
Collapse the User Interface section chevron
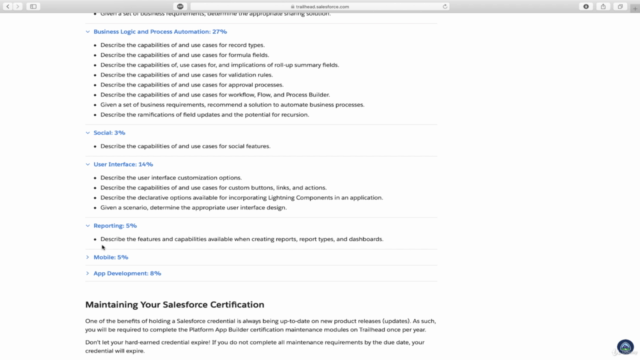(x=88, y=164)
